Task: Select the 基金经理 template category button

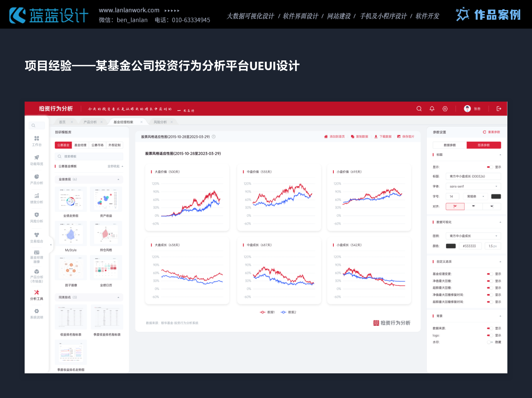Action: tap(80, 145)
